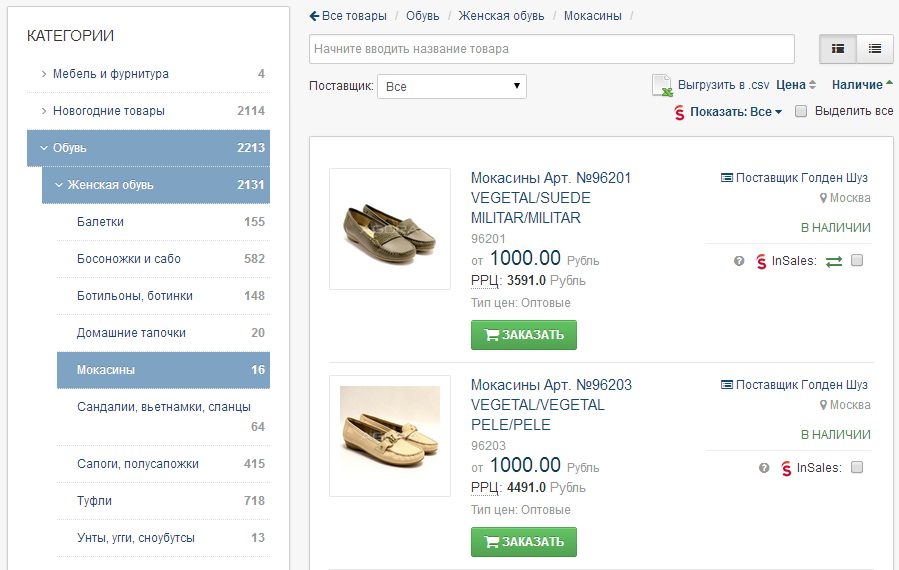The width and height of the screenshot is (899, 570).
Task: Click the back arrow to all products
Action: [x=314, y=16]
